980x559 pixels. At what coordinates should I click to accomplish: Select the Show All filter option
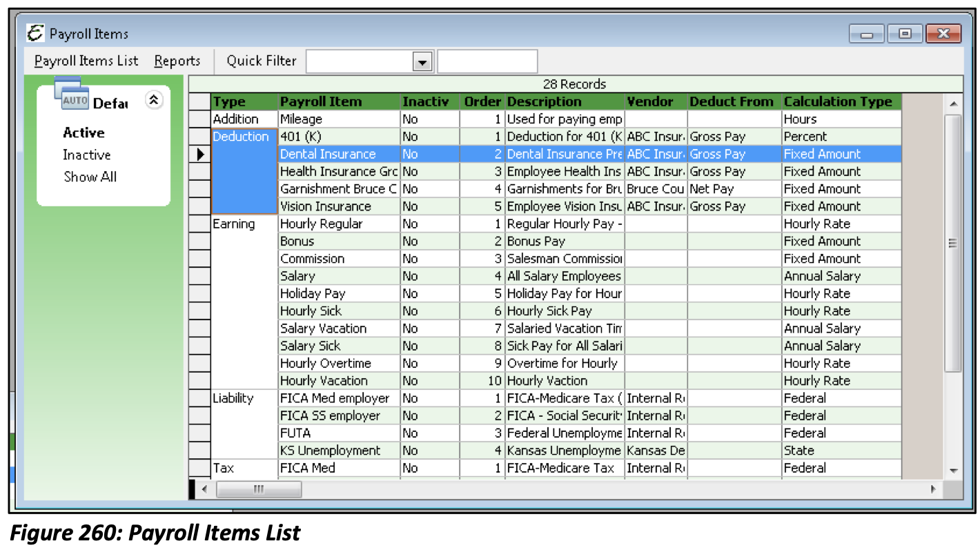click(90, 177)
